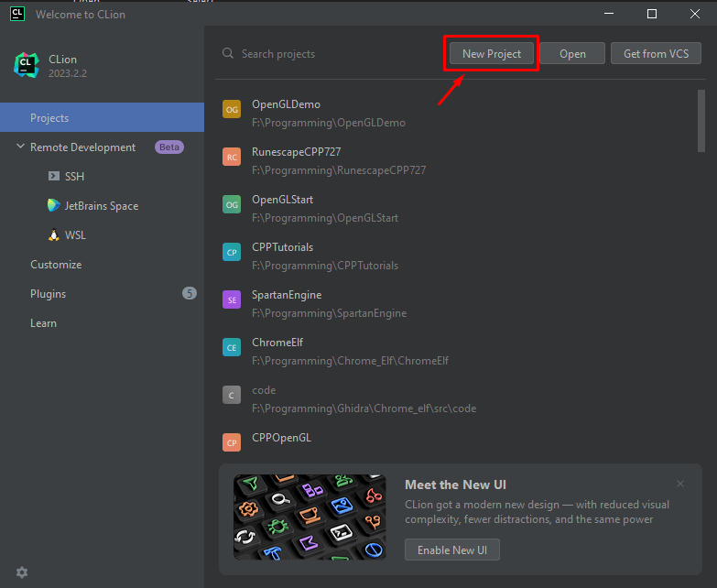
Task: Click the Plugins count badge 5
Action: pyautogui.click(x=190, y=293)
